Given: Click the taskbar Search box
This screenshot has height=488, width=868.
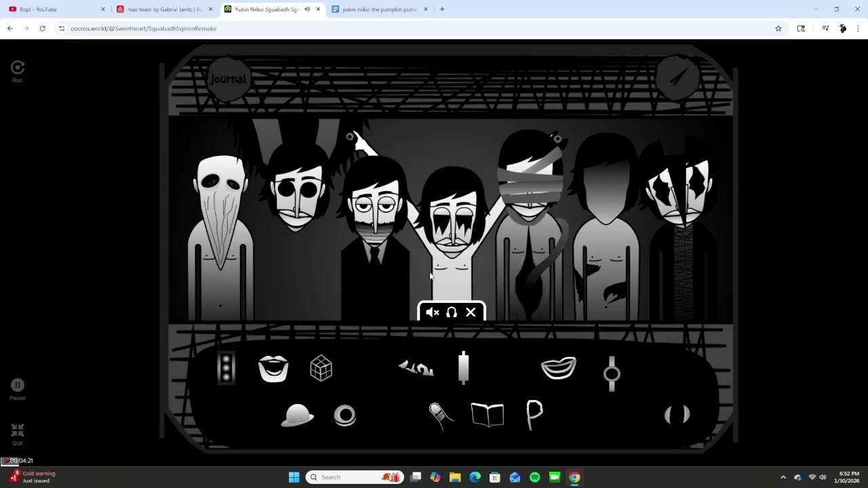Looking at the screenshot, I should [x=354, y=477].
